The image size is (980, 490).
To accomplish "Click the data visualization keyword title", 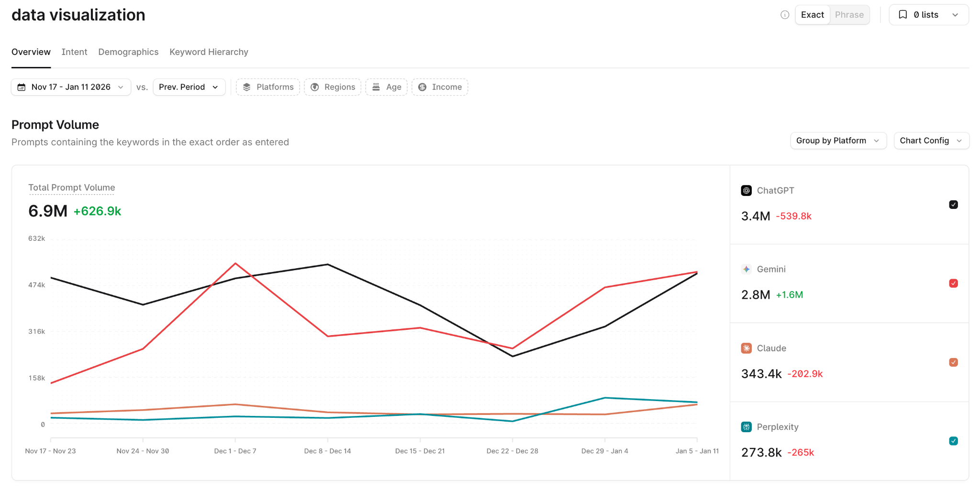I will pyautogui.click(x=78, y=15).
